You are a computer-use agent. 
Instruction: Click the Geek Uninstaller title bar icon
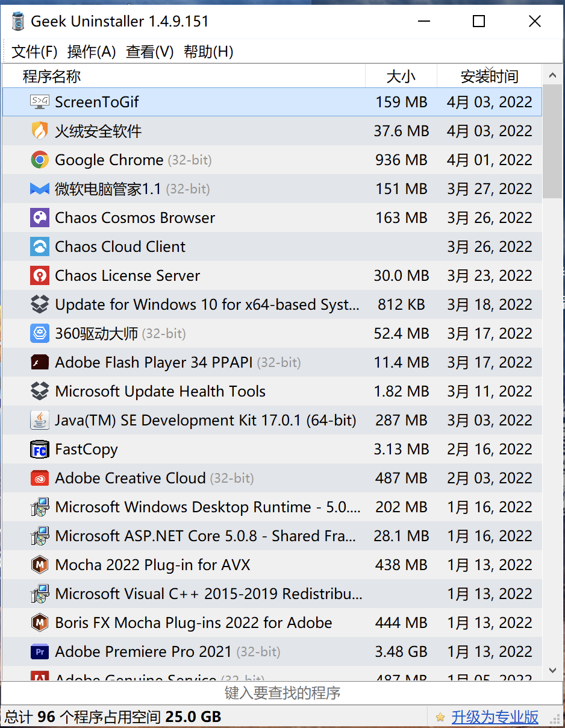pos(18,21)
